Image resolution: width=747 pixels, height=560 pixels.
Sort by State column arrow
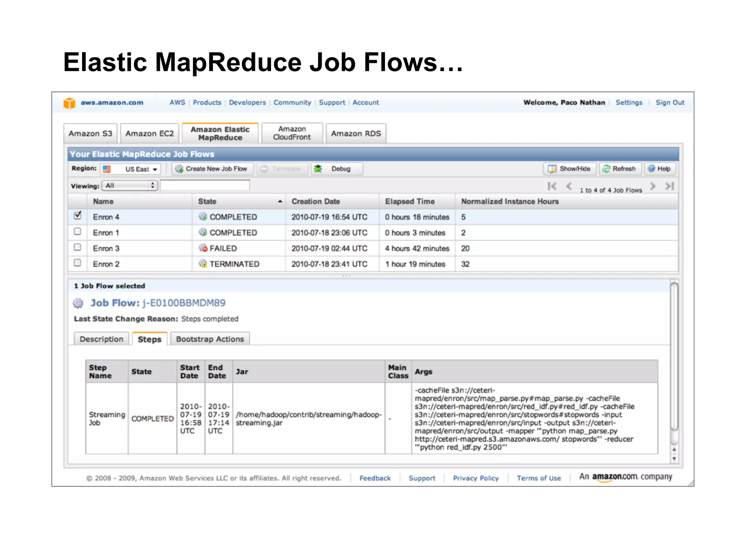point(280,202)
